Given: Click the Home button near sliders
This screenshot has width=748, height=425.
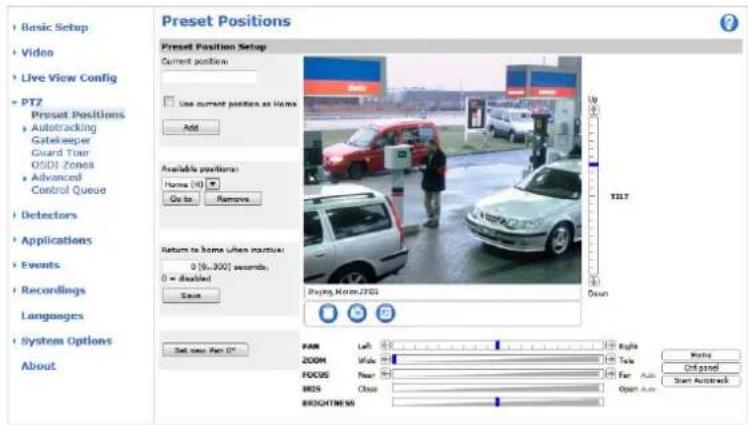Looking at the screenshot, I should [701, 355].
